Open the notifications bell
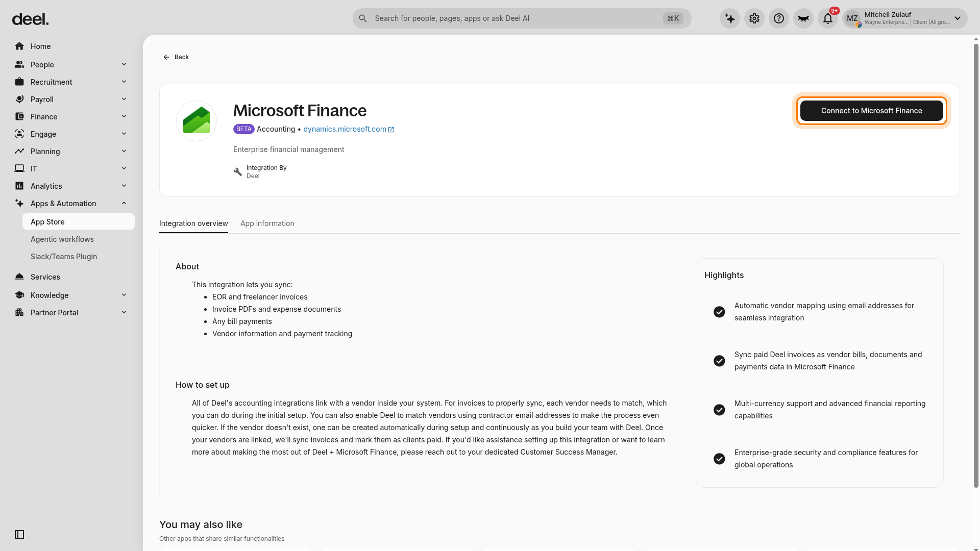 click(828, 18)
